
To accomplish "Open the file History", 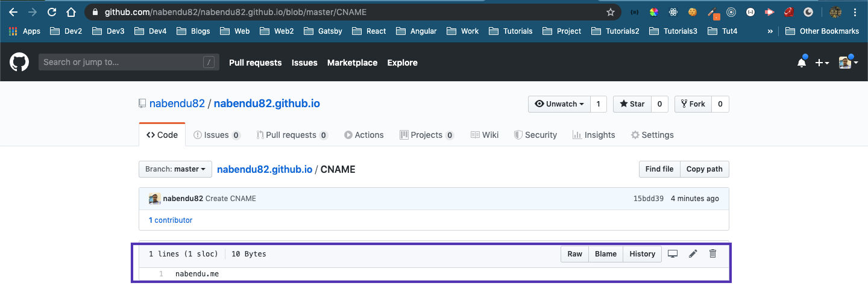I will tap(643, 254).
